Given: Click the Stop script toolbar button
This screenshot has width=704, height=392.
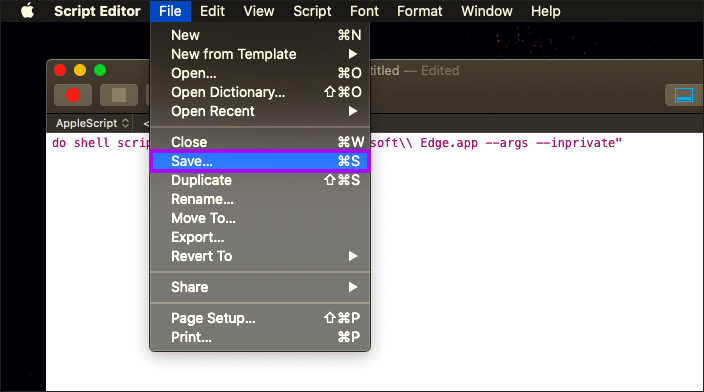Looking at the screenshot, I should 119,95.
